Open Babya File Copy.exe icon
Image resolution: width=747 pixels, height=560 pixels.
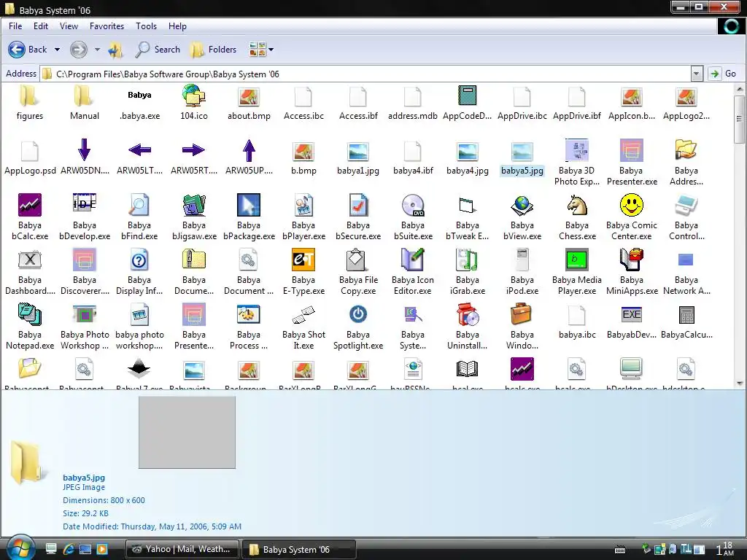click(356, 260)
